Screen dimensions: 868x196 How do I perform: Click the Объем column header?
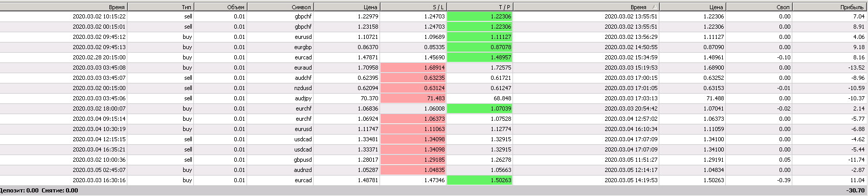220,7
